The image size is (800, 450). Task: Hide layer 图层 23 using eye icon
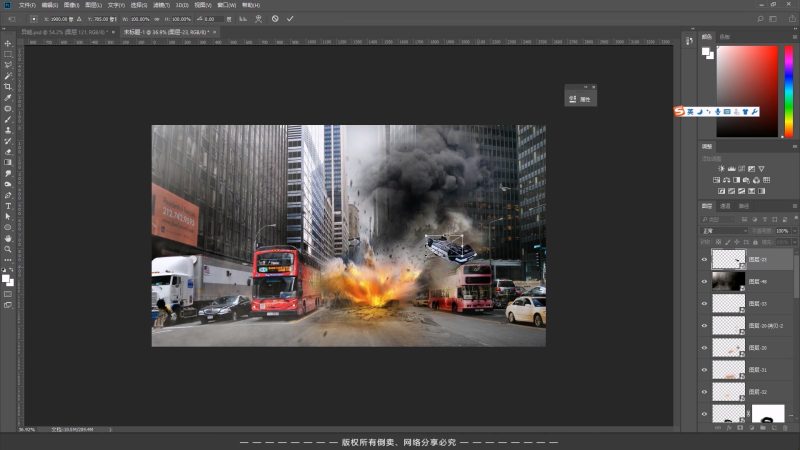point(704,259)
